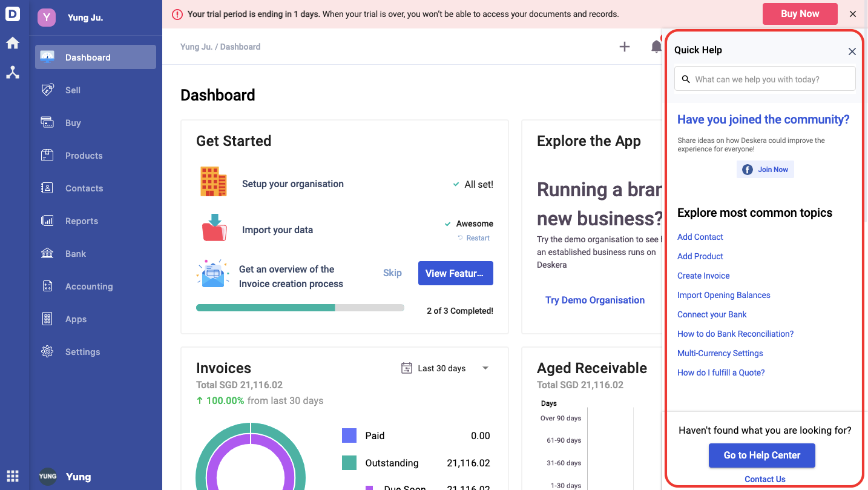Open How to do Bank Reconciliation topic
868x490 pixels.
(735, 334)
